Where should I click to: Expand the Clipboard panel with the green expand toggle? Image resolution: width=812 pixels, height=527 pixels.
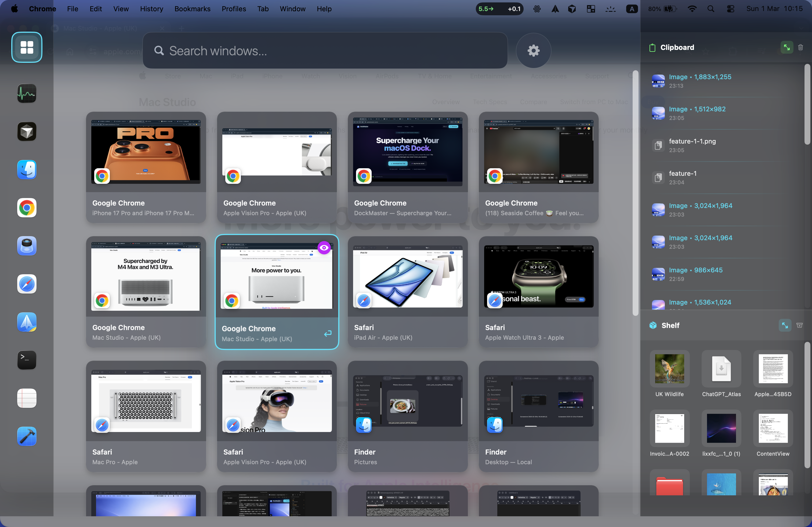(x=786, y=47)
